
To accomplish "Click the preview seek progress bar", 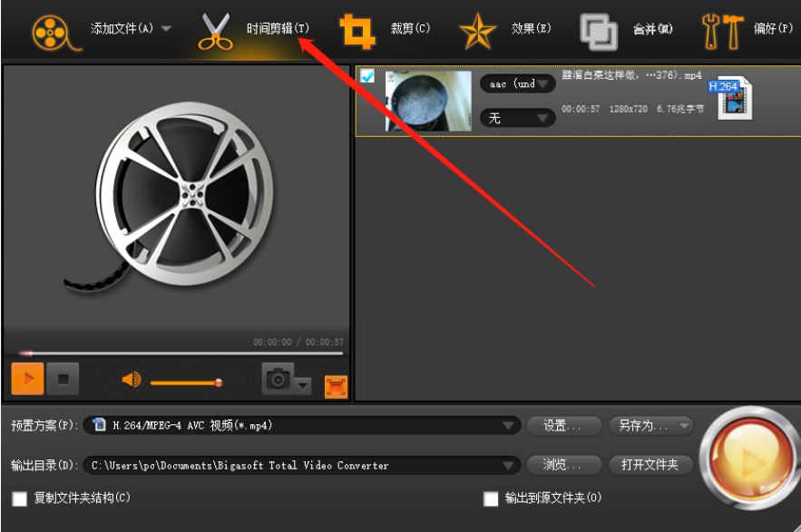I will (x=181, y=353).
